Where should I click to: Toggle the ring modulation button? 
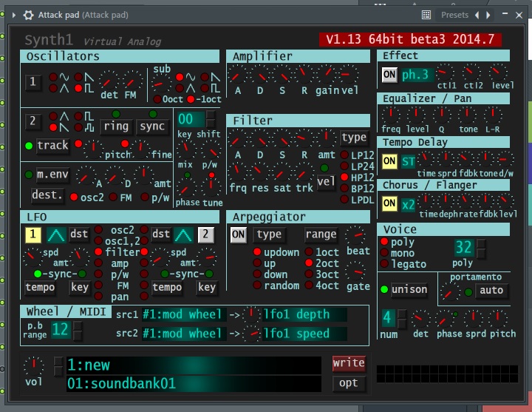116,126
